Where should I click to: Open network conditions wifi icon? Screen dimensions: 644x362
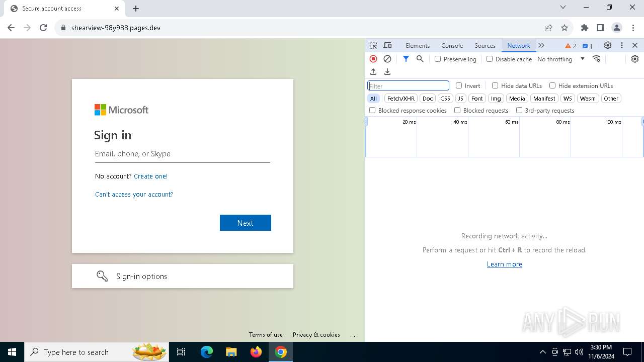tap(597, 59)
